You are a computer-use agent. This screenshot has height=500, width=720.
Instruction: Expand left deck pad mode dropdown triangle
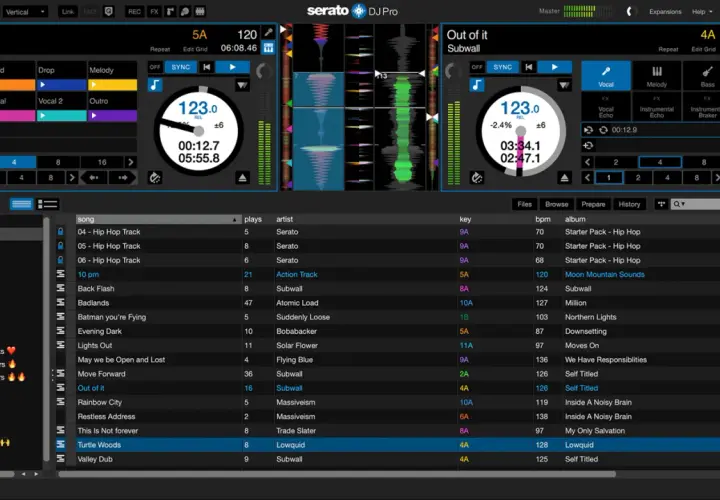(x=242, y=85)
